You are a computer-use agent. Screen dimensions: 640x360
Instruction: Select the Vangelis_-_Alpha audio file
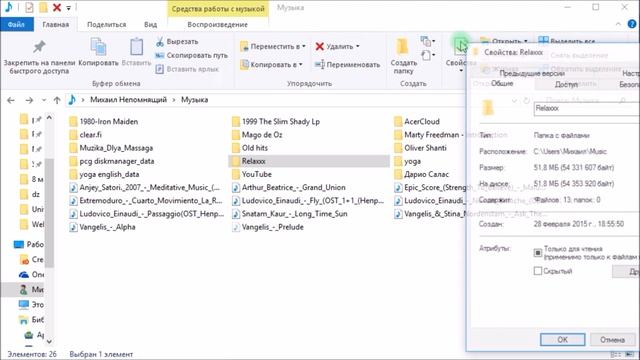click(x=102, y=227)
